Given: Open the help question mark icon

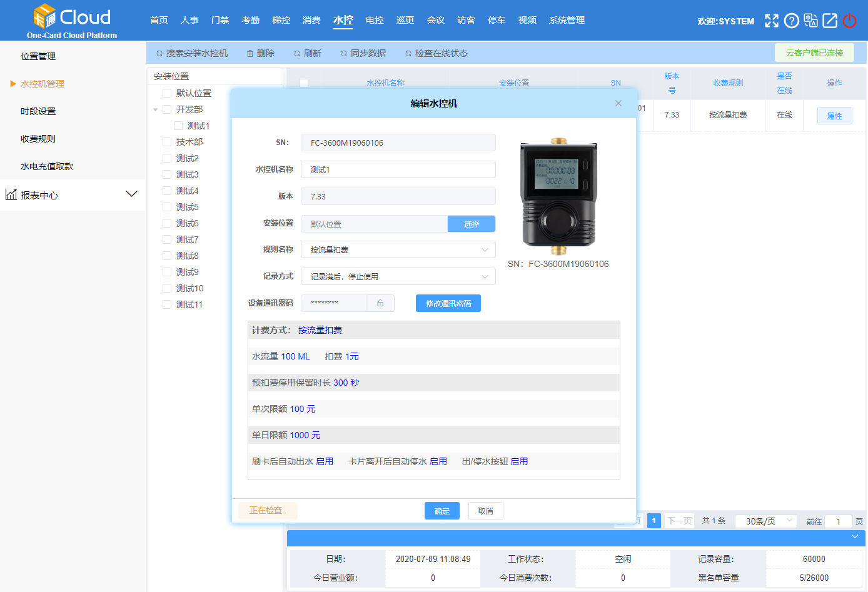Looking at the screenshot, I should click(791, 21).
